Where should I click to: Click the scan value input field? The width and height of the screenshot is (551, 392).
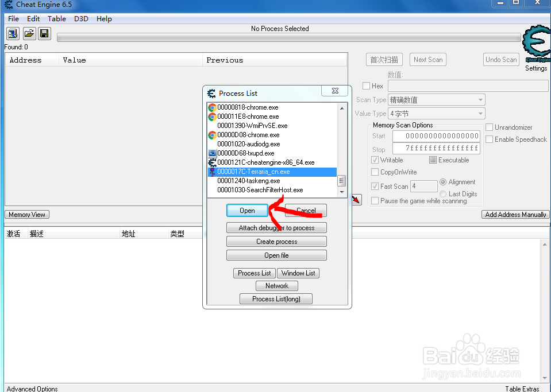tap(468, 86)
